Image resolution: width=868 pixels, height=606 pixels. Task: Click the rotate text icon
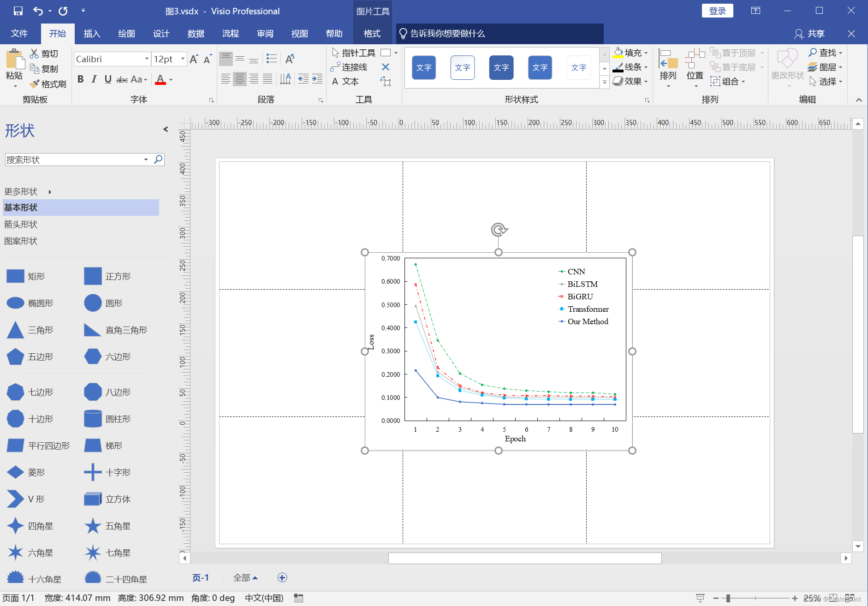[290, 59]
